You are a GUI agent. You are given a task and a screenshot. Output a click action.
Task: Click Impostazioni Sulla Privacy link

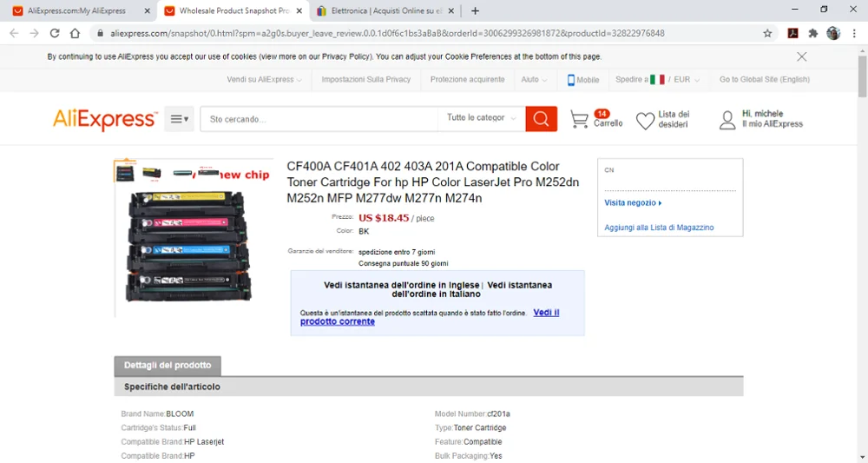[x=366, y=80]
